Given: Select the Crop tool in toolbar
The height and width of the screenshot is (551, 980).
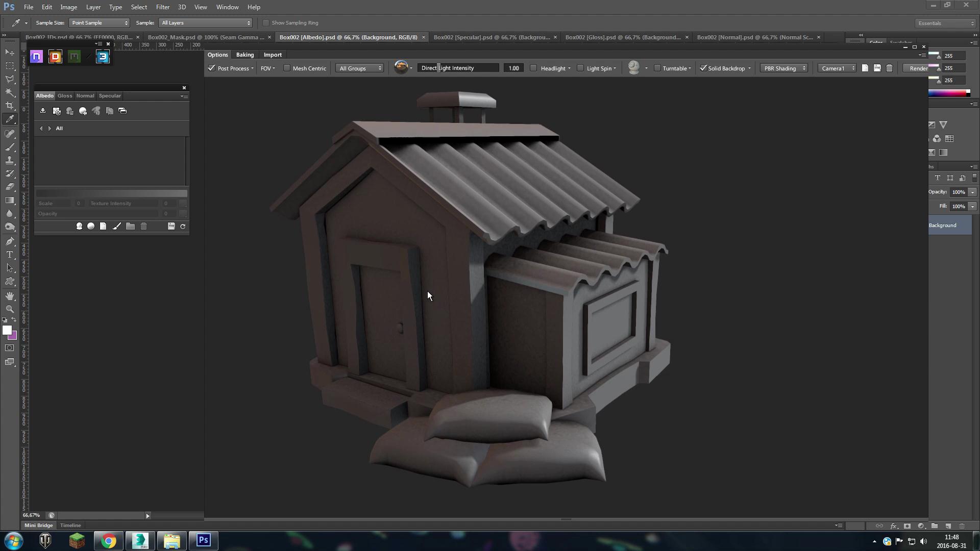Looking at the screenshot, I should (x=10, y=106).
